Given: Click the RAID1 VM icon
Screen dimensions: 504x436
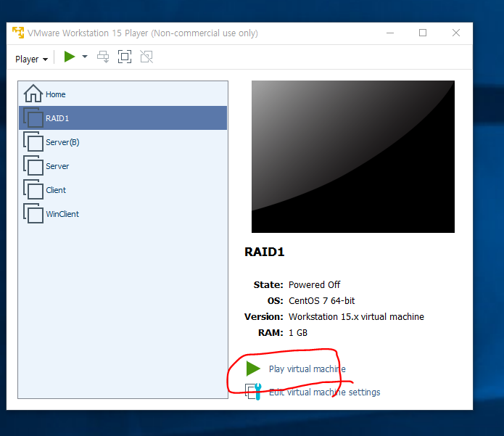Looking at the screenshot, I should 33,118.
